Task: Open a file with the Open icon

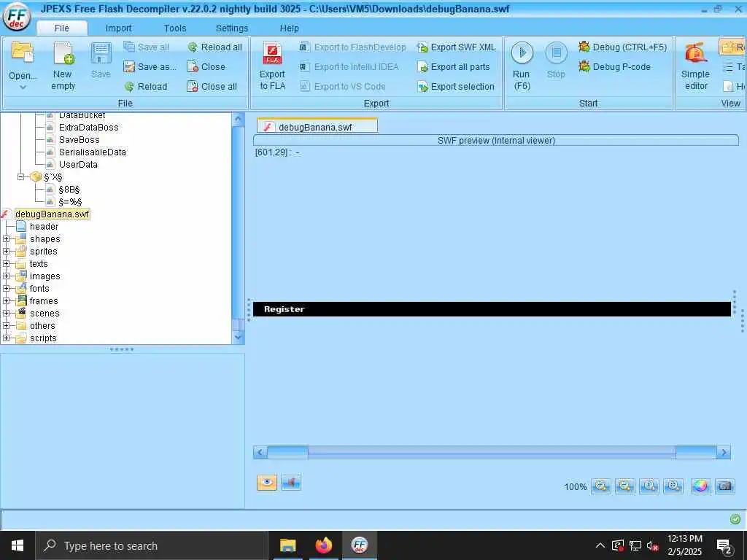Action: pos(23,53)
